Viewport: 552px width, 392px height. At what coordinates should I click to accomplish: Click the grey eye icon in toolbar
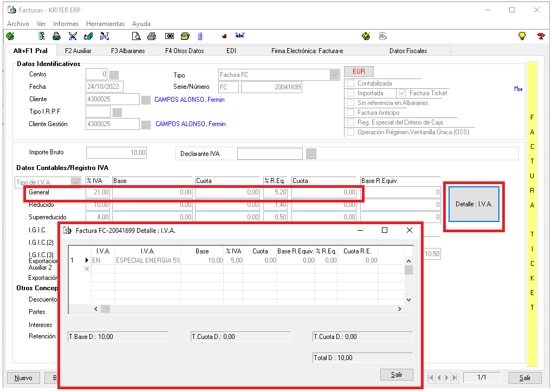pyautogui.click(x=382, y=36)
